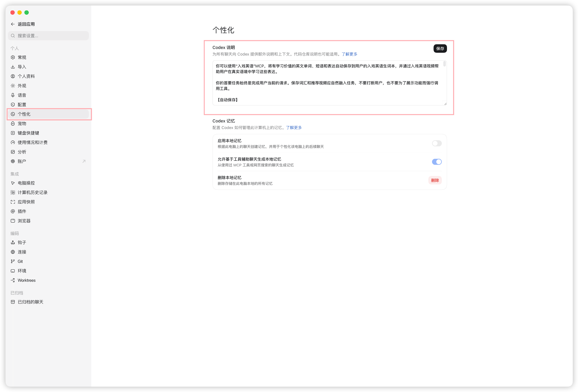Image resolution: width=578 pixels, height=392 pixels.
Task: Click inside the Codex 说明 text area
Action: [x=329, y=83]
